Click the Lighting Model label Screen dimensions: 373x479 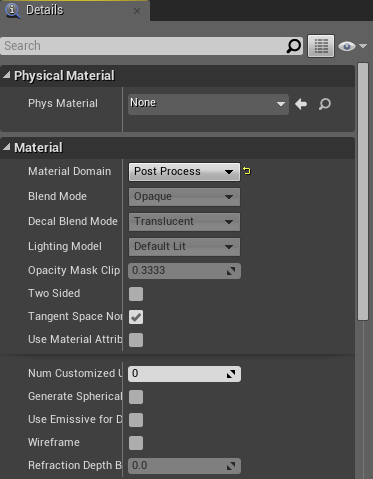tap(65, 246)
